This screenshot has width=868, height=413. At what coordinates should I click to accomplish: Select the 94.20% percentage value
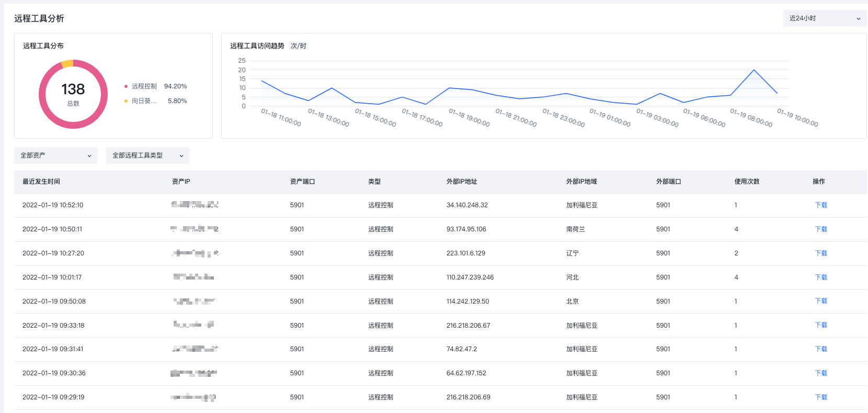click(176, 86)
